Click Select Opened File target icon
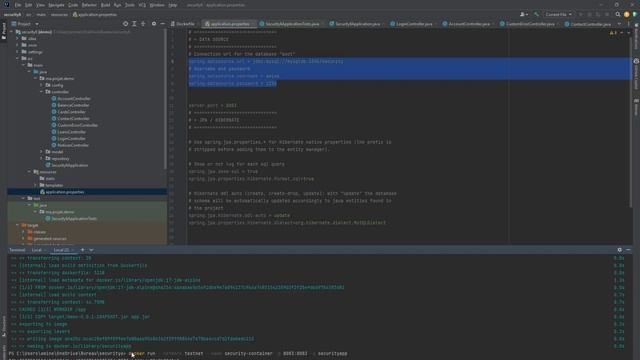Screen dimensions: 640x360 coord(125,24)
